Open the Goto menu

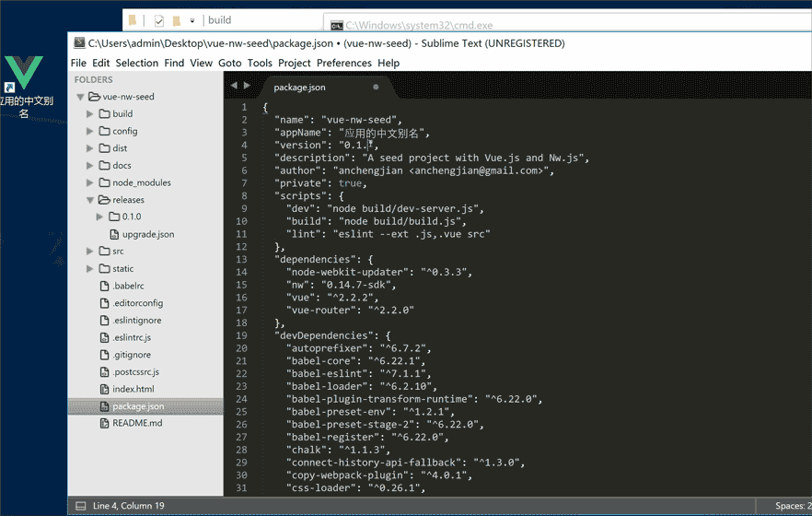click(229, 63)
